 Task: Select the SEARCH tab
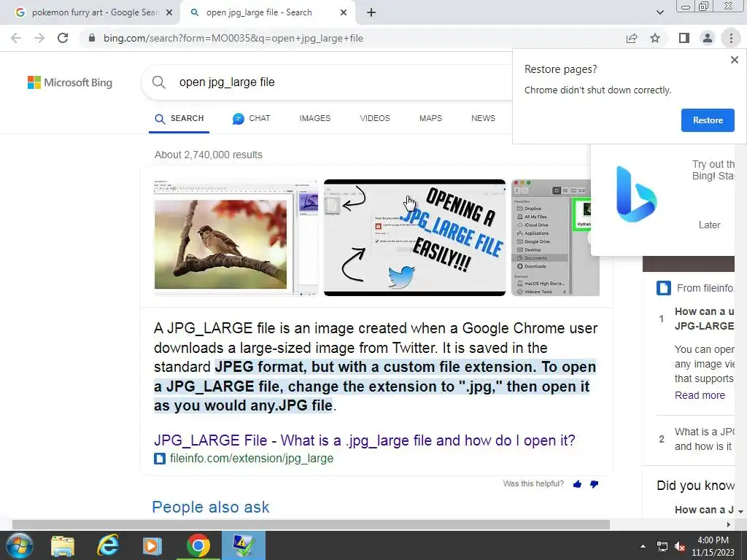pos(179,119)
